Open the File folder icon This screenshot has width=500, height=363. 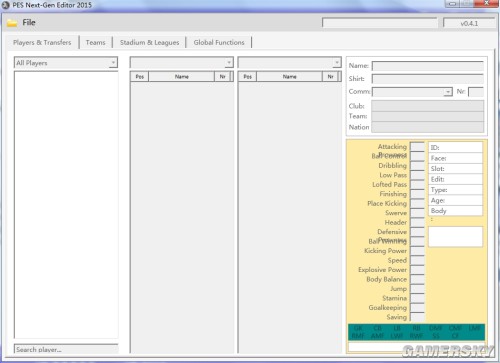click(12, 23)
